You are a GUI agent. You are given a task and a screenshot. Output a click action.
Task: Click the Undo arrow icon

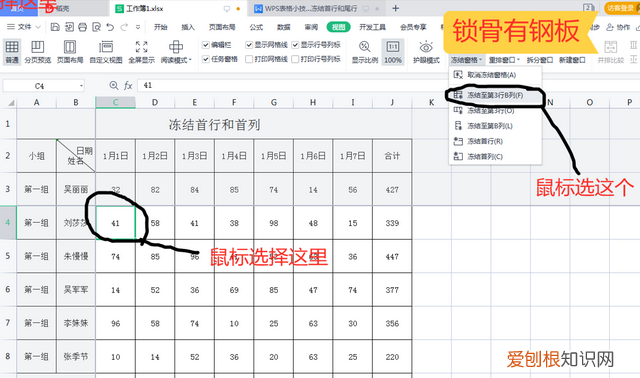[x=110, y=27]
